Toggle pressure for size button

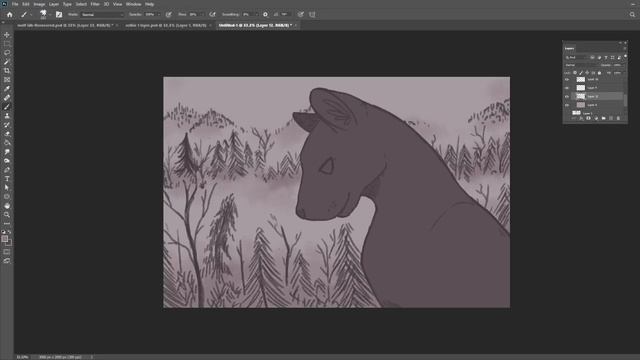coord(300,14)
